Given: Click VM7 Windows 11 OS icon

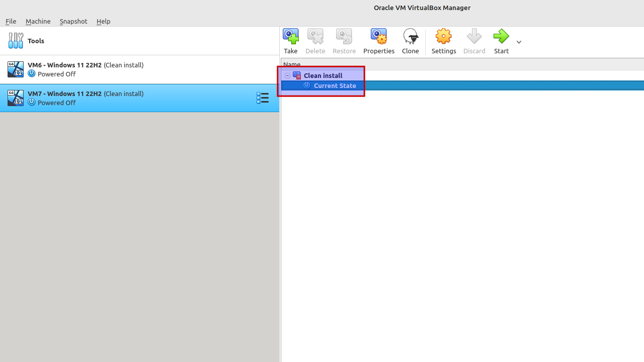Looking at the screenshot, I should [x=16, y=98].
